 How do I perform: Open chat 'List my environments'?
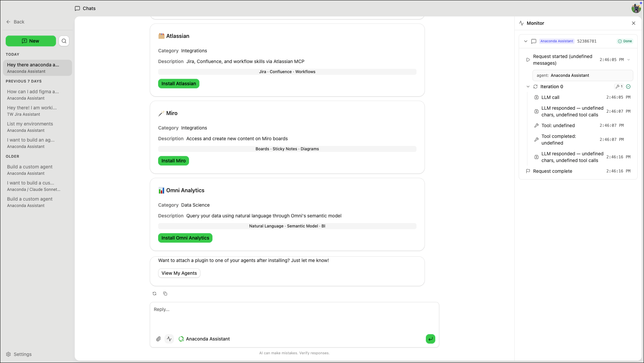(38, 127)
